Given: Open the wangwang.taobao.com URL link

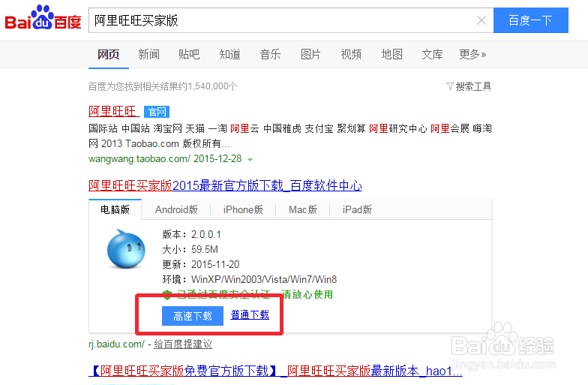Looking at the screenshot, I should [x=139, y=159].
